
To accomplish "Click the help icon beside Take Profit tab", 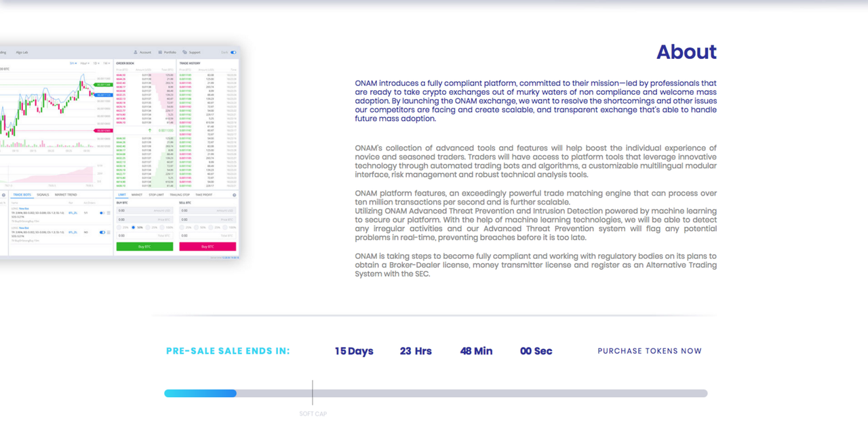I will [x=235, y=195].
